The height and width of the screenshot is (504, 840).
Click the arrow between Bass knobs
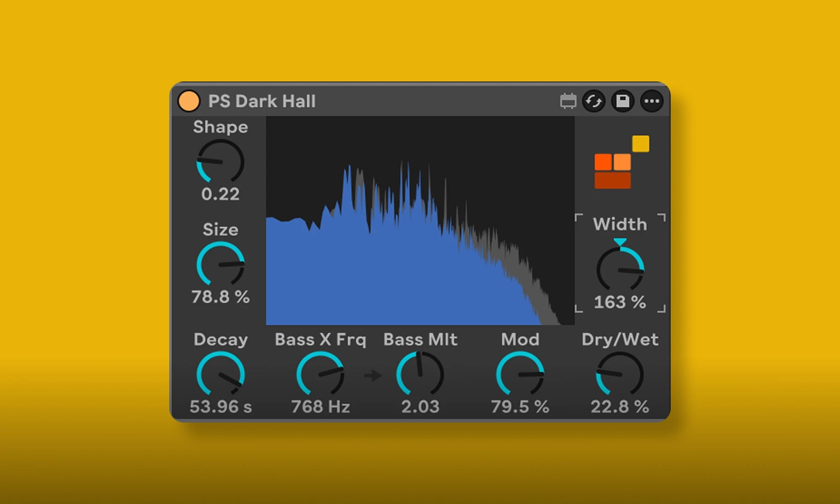pyautogui.click(x=372, y=375)
